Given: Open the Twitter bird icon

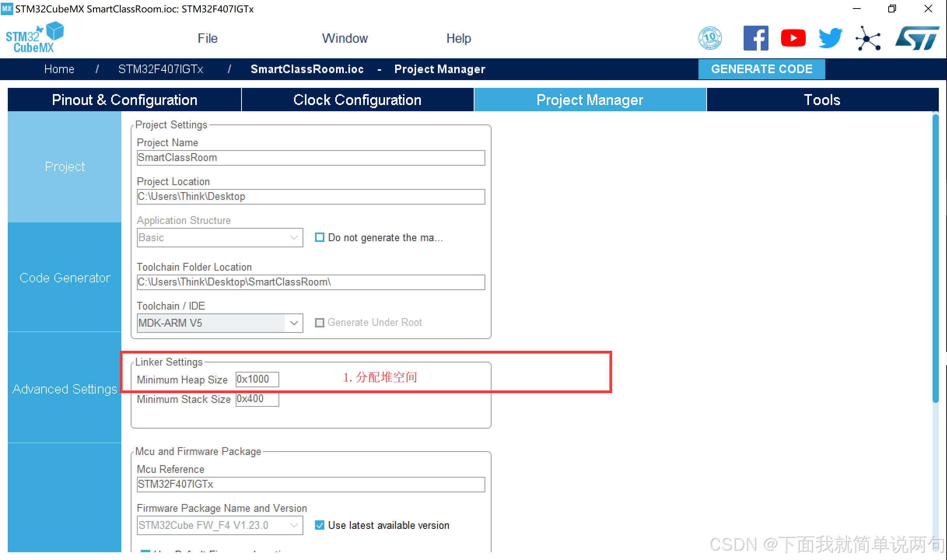Looking at the screenshot, I should click(830, 38).
